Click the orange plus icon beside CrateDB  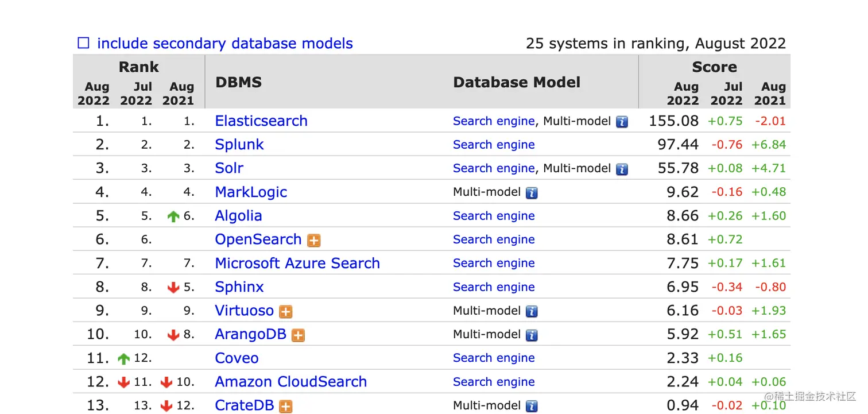[x=286, y=407]
